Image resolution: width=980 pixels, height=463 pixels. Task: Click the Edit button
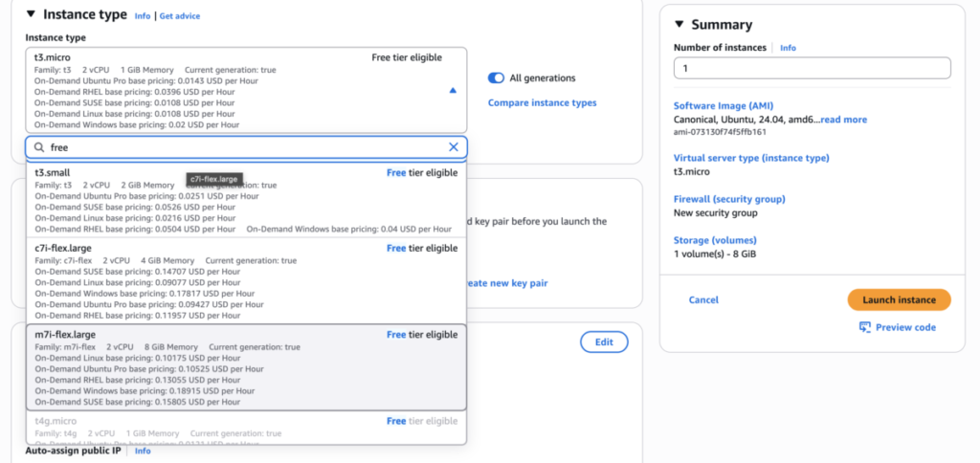(x=604, y=342)
